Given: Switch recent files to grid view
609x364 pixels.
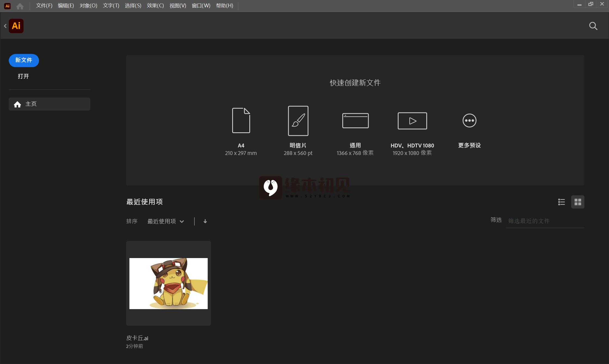Looking at the screenshot, I should pos(578,202).
